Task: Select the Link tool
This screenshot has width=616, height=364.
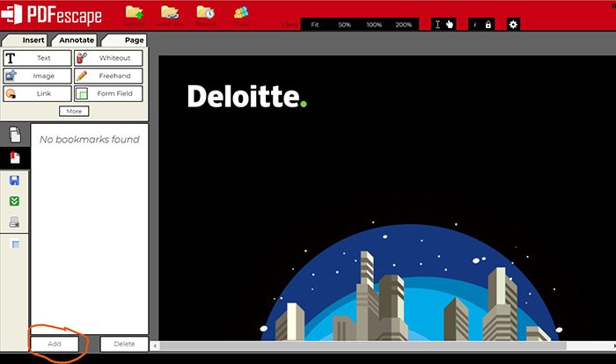Action: pos(37,93)
